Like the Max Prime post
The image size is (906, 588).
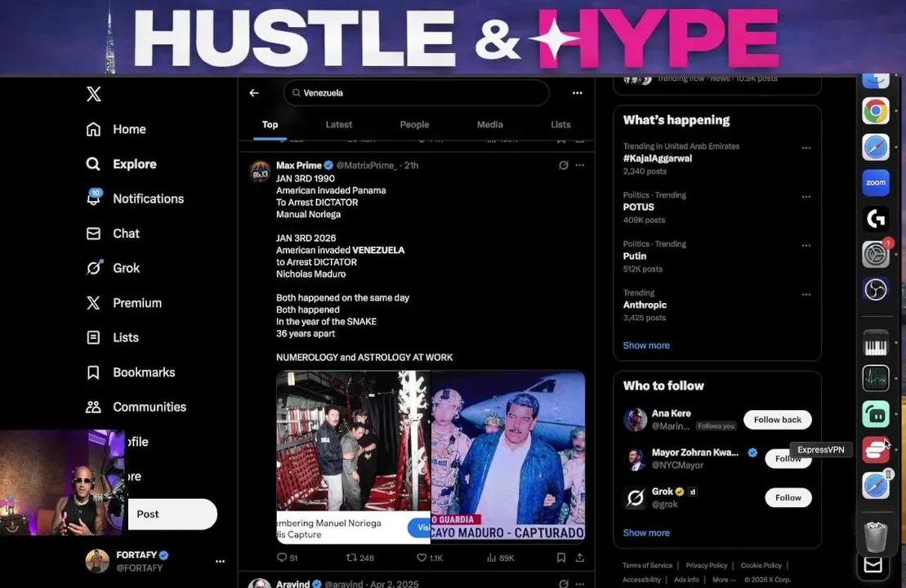tap(430, 558)
